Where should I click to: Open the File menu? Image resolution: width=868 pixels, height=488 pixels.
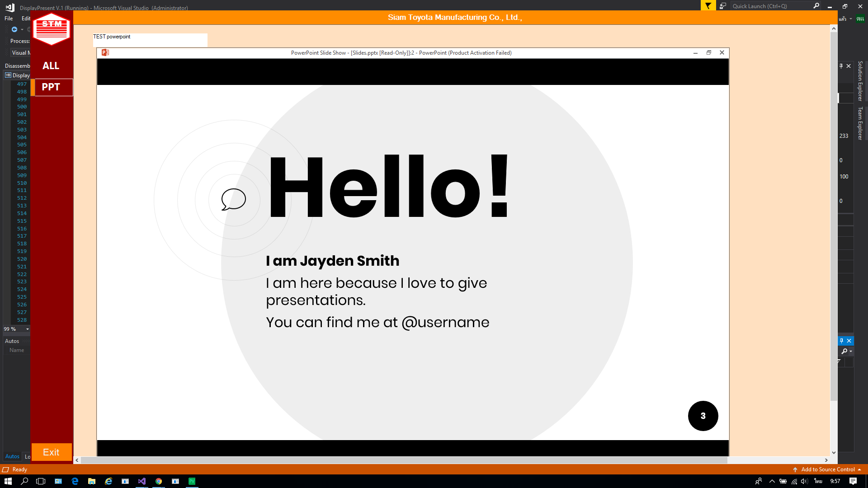9,19
